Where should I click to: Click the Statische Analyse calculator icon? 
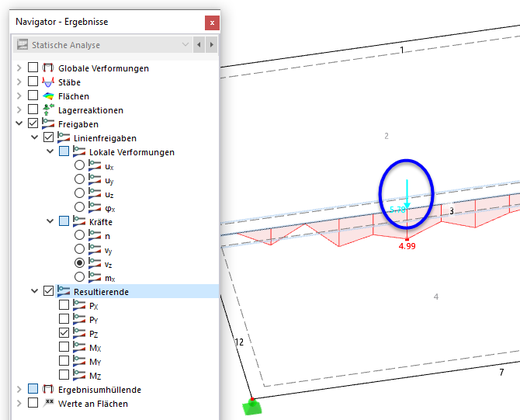pyautogui.click(x=23, y=44)
